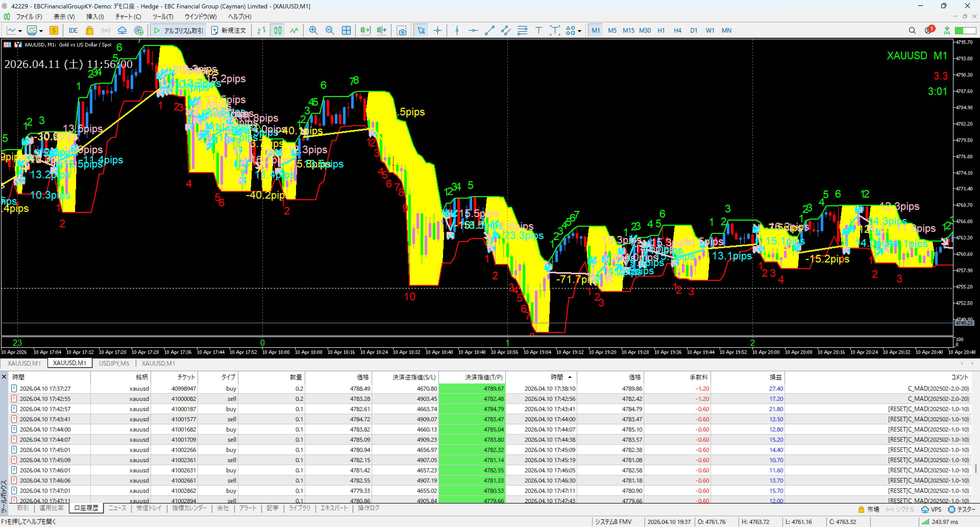This screenshot has width=980, height=527.
Task: Toggle bar chart display mode
Action: [261, 30]
